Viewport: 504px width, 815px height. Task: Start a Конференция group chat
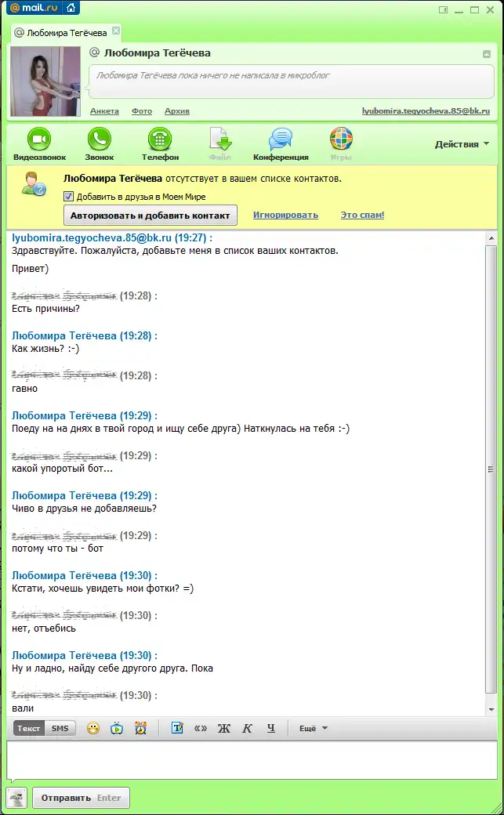tap(281, 140)
